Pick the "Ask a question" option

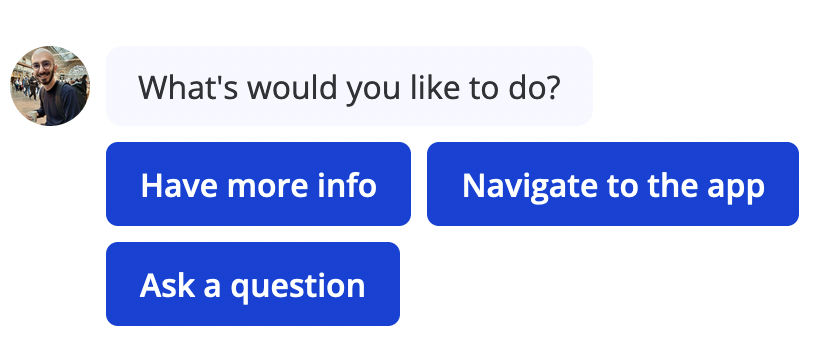coord(253,284)
